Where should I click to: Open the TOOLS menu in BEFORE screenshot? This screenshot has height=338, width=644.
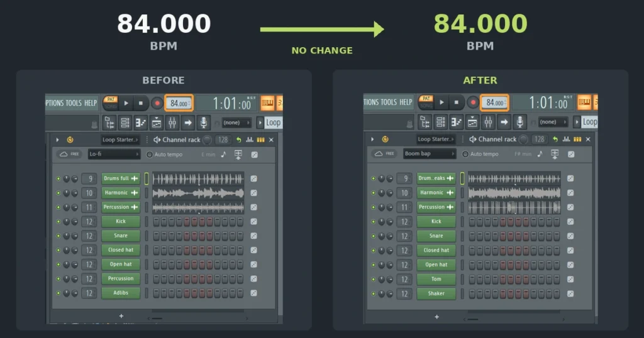(73, 103)
